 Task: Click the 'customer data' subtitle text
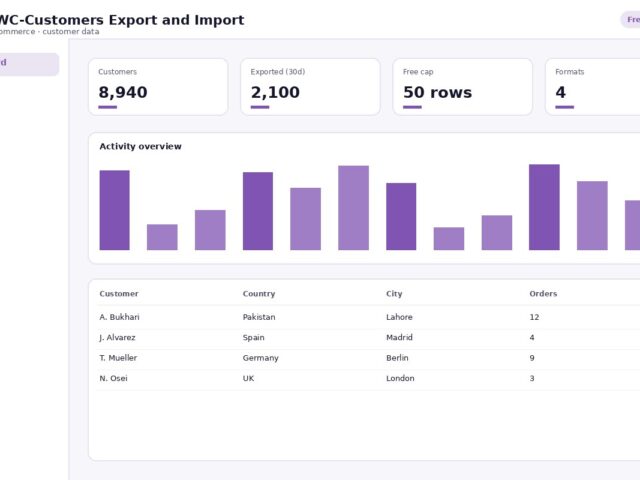tap(71, 31)
